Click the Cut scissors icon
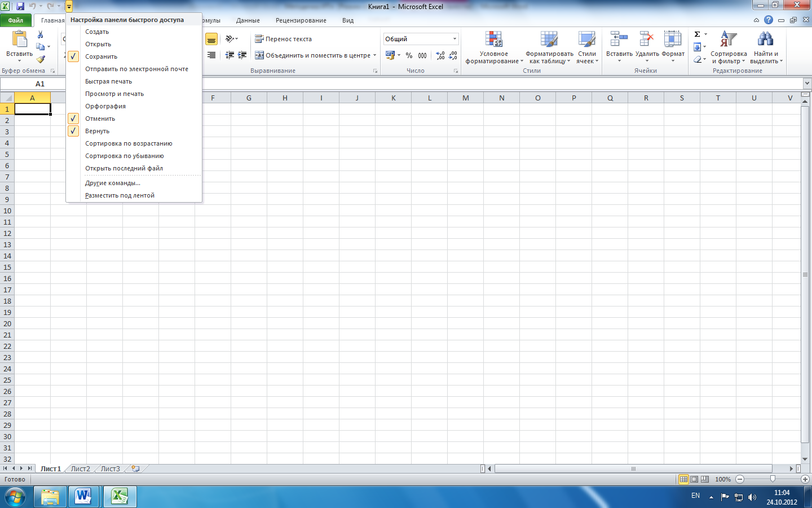 point(41,34)
